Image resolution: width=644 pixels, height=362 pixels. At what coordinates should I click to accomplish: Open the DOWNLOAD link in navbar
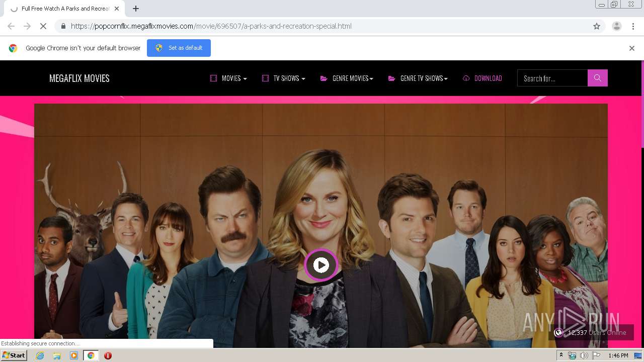[482, 78]
